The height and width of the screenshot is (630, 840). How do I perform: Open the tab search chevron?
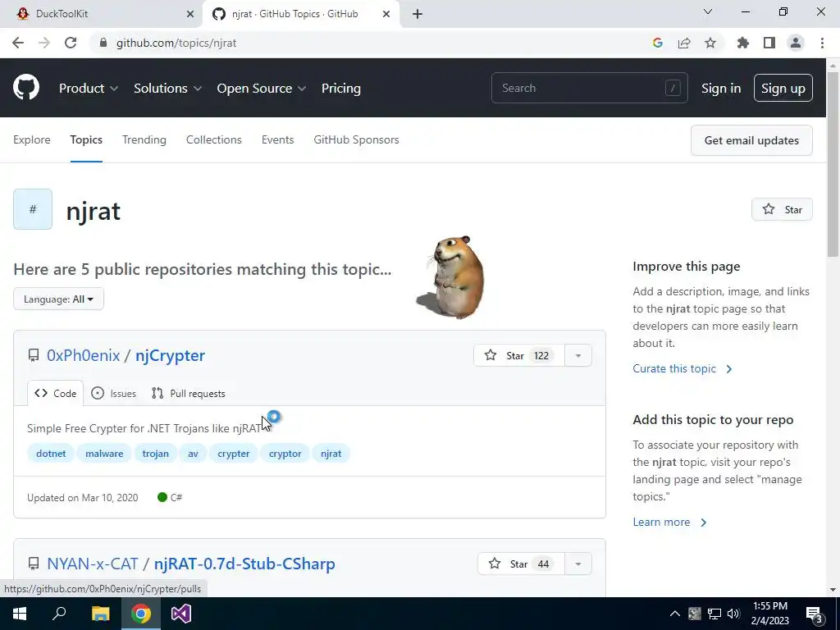[x=708, y=11]
